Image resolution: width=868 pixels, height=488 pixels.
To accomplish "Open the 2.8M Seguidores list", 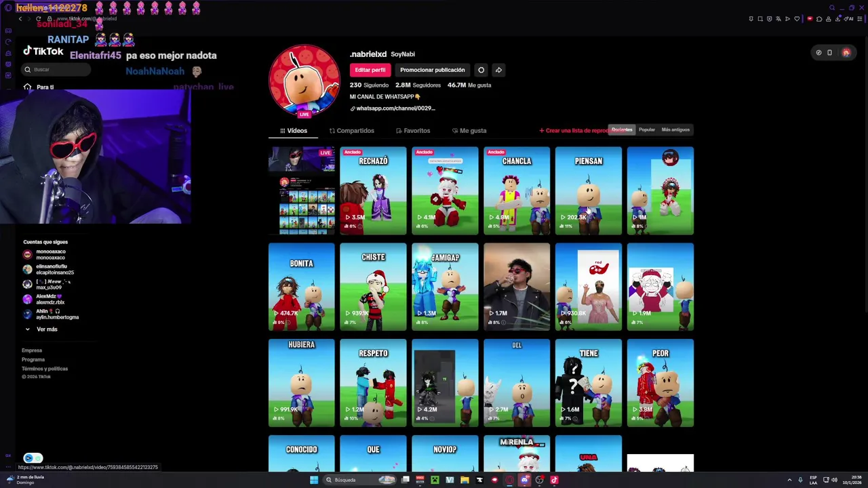I will click(418, 85).
